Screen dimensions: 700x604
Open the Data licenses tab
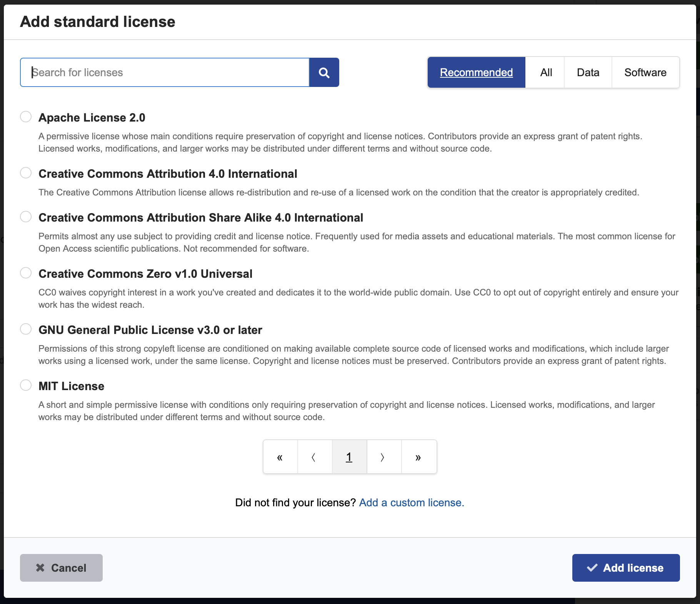coord(588,72)
